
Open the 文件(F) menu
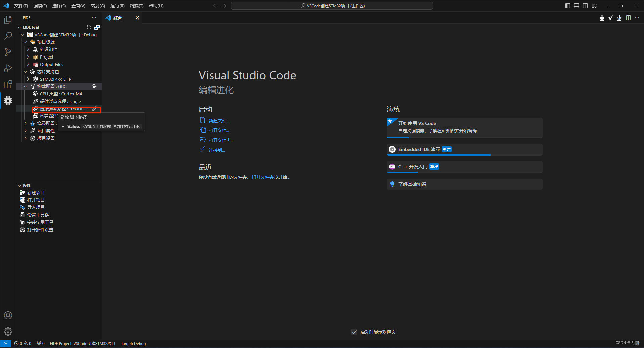(21, 6)
